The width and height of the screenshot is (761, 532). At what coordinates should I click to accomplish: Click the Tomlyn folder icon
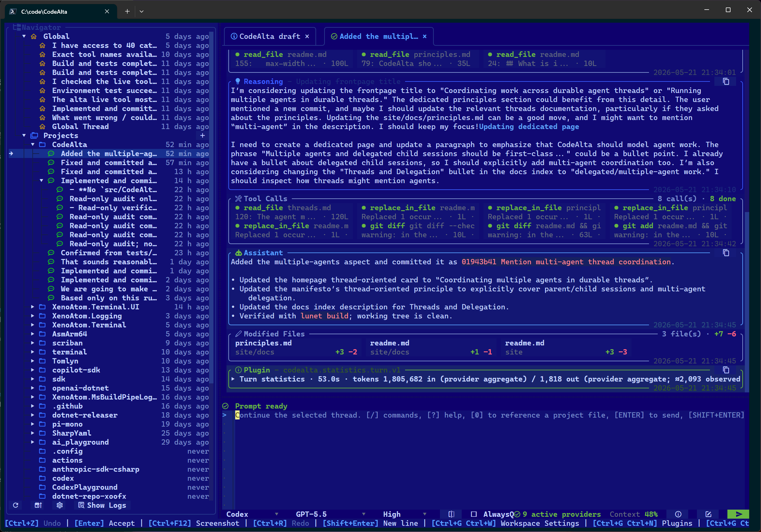pos(42,361)
